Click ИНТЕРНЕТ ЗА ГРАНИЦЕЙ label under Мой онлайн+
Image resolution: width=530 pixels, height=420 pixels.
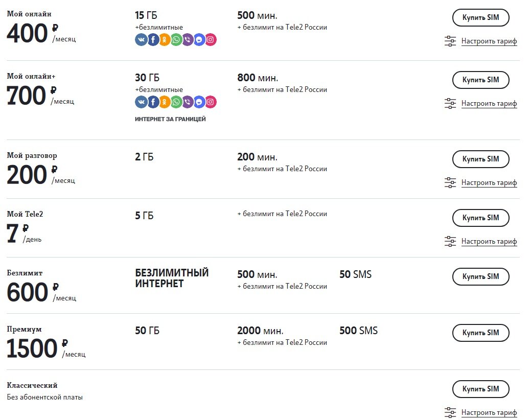[x=170, y=119]
